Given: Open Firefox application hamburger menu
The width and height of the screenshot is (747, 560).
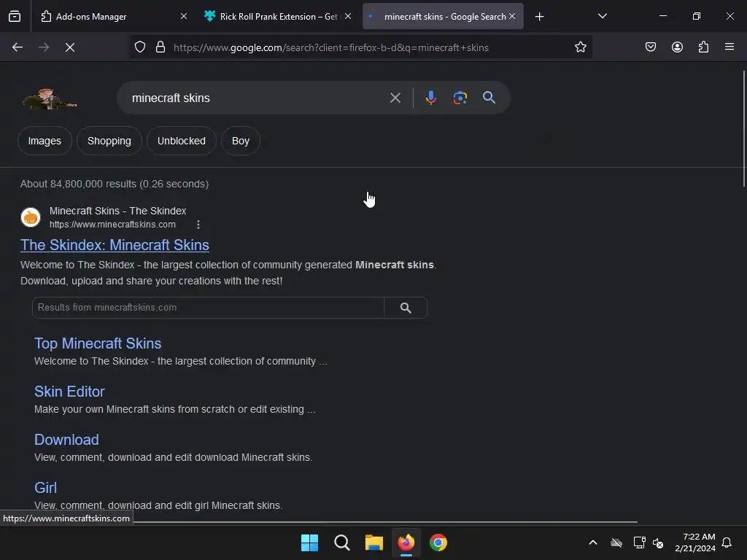Looking at the screenshot, I should pos(729,47).
